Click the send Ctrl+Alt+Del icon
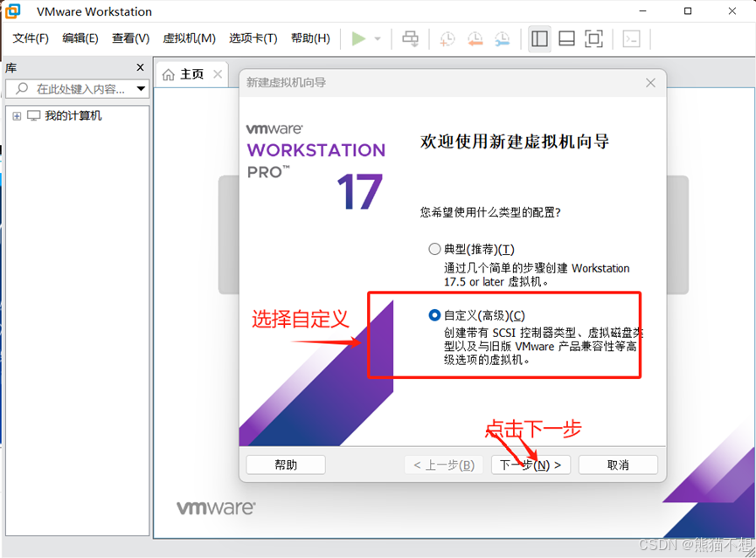Image resolution: width=756 pixels, height=558 pixels. (x=410, y=38)
